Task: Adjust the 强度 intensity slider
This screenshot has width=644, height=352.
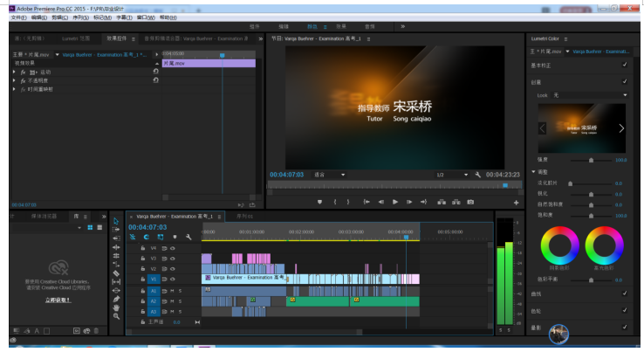Action: 591,160
